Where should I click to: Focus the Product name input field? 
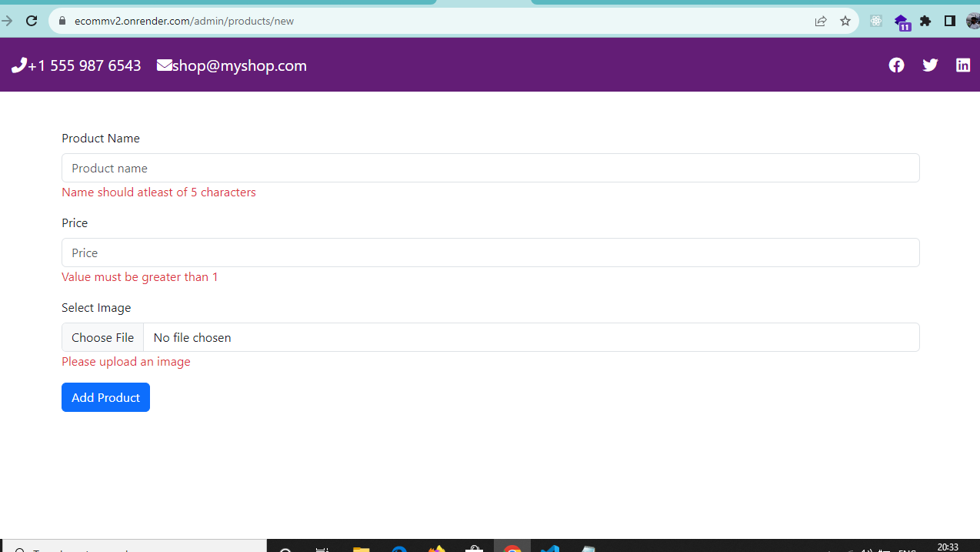click(x=490, y=168)
